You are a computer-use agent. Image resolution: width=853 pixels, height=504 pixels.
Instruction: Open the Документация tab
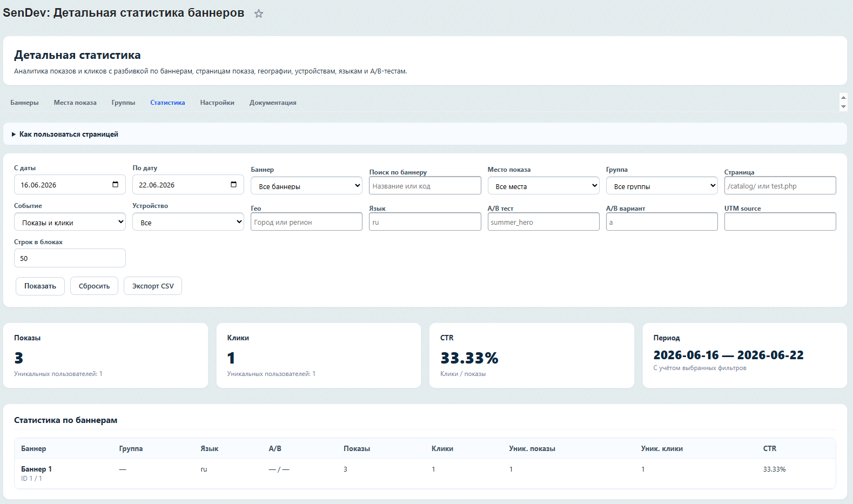(x=273, y=103)
